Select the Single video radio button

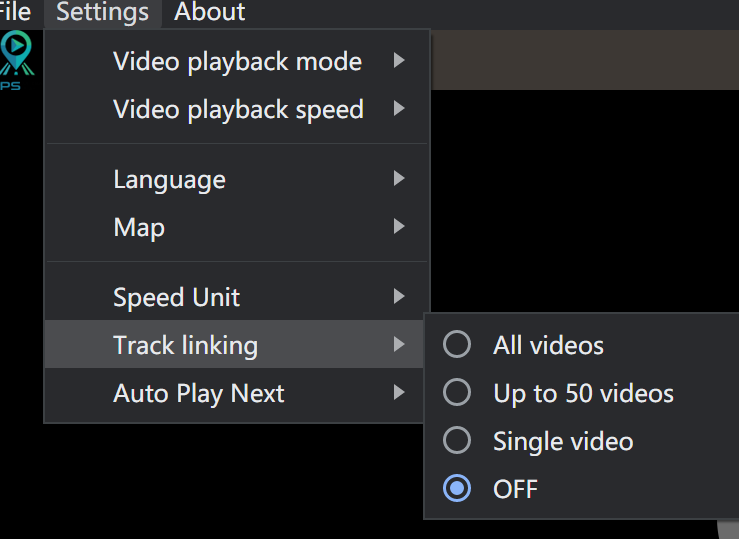[457, 440]
